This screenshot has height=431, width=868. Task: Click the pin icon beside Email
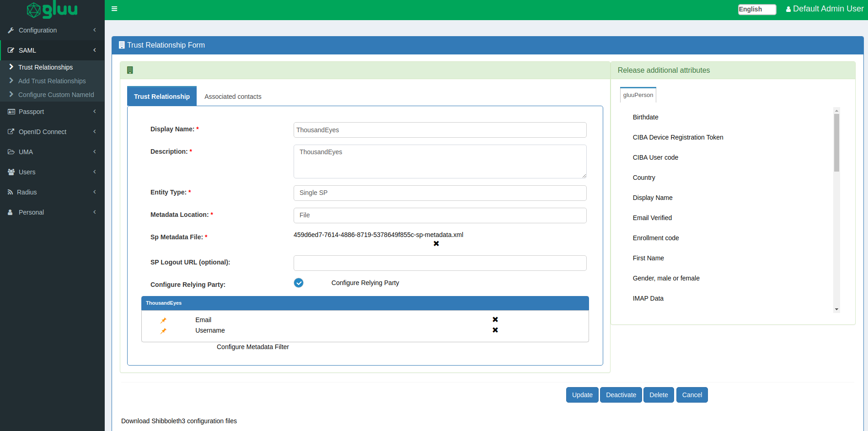click(163, 320)
